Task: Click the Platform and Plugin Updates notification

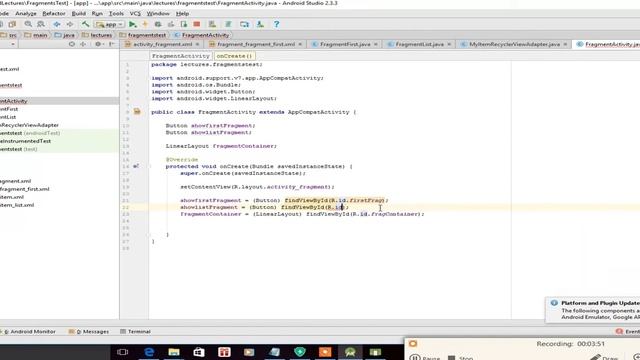Action: click(x=593, y=310)
